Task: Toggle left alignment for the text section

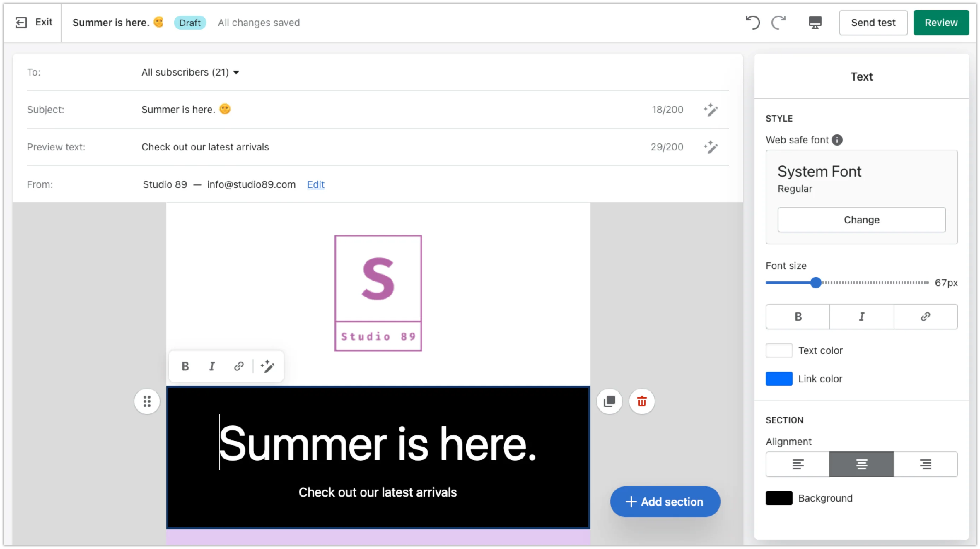Action: [x=797, y=464]
